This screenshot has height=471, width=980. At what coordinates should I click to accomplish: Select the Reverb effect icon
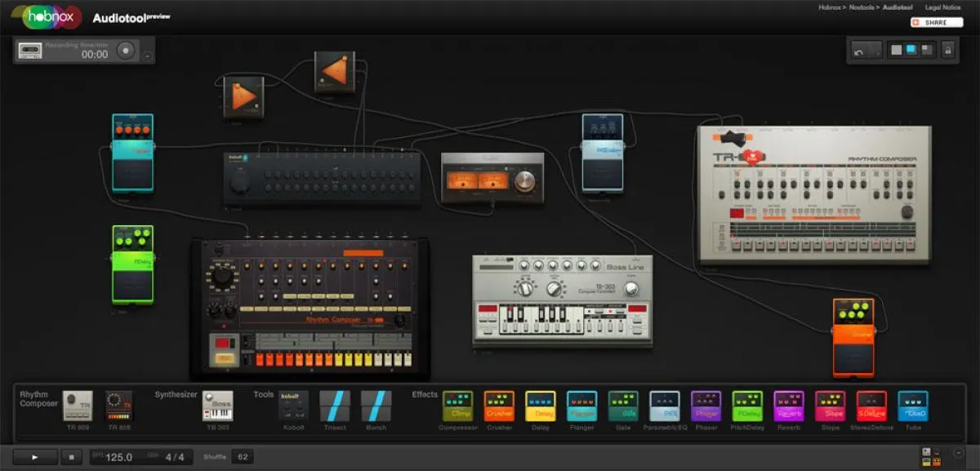coord(789,407)
